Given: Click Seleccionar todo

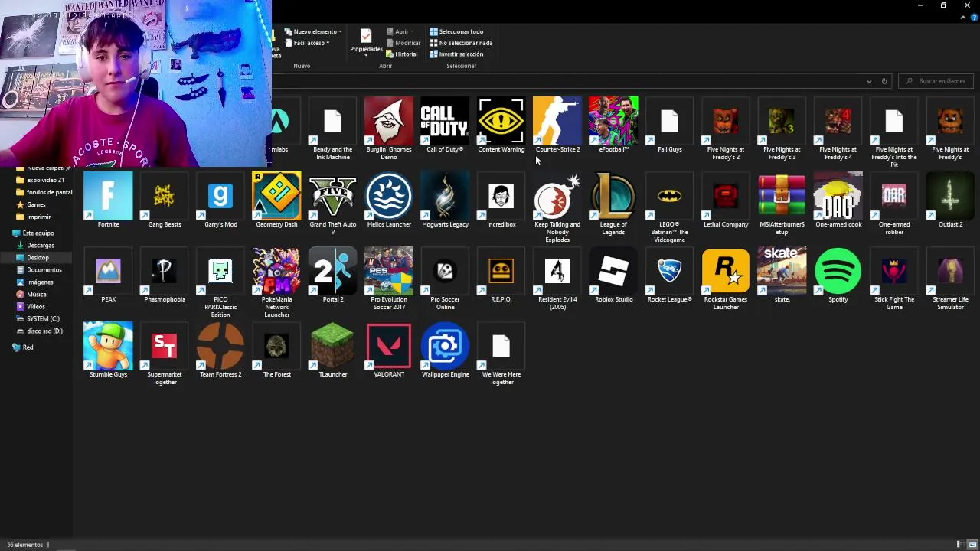Looking at the screenshot, I should point(456,31).
